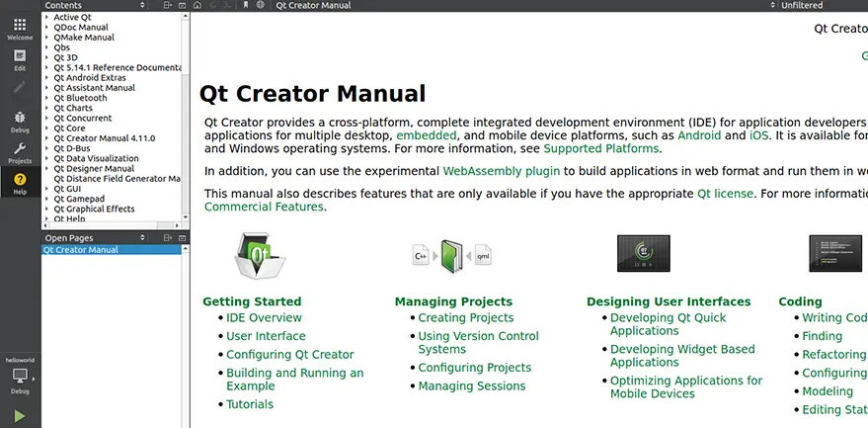Switch to Welcome mode

tap(20, 29)
